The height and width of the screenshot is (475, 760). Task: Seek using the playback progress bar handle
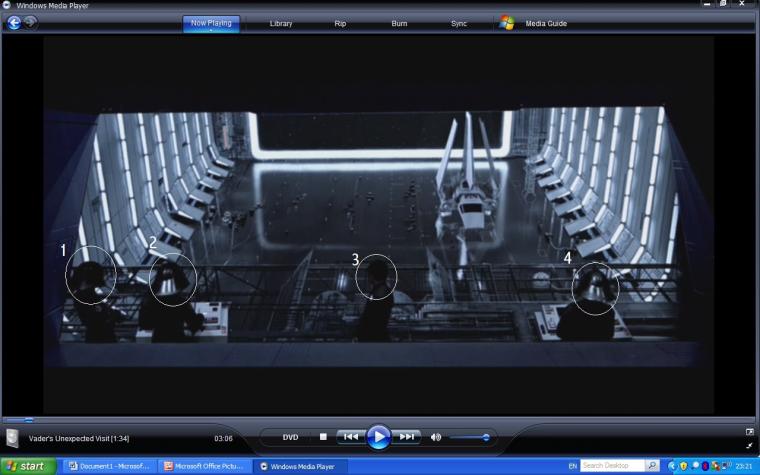point(29,420)
